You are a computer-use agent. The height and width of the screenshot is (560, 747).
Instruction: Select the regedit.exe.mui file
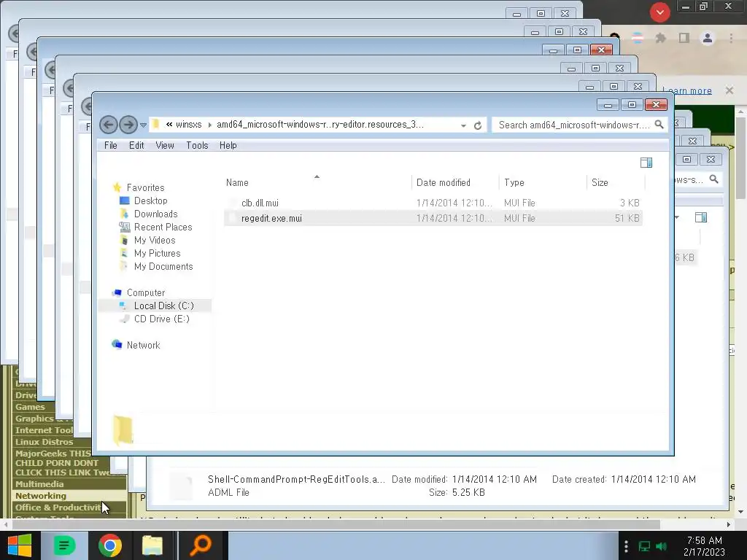[433, 218]
